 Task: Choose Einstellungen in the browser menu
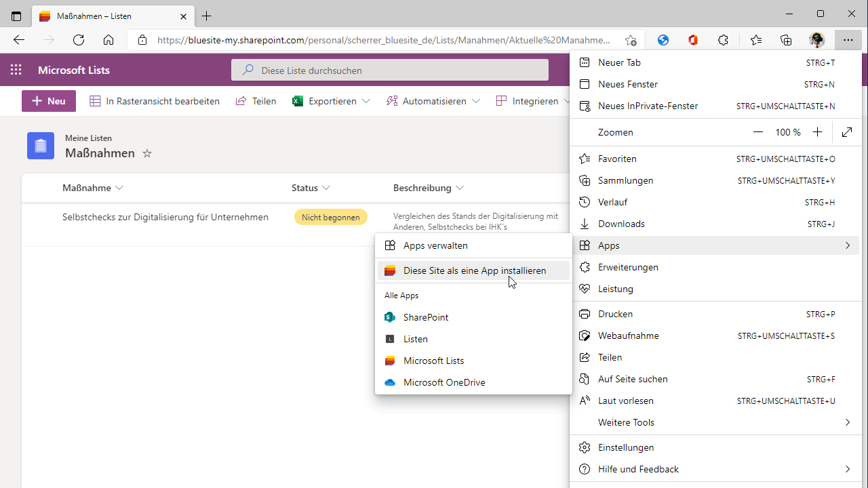coord(626,447)
